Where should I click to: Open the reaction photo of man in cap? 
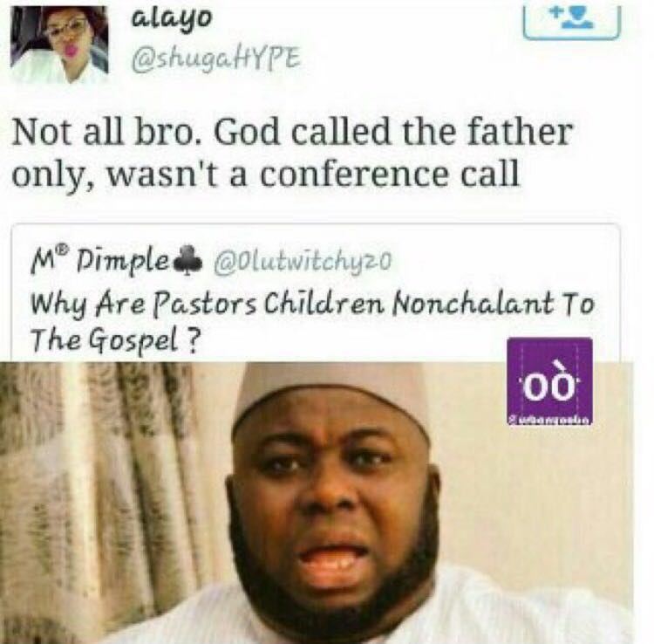pos(317,503)
